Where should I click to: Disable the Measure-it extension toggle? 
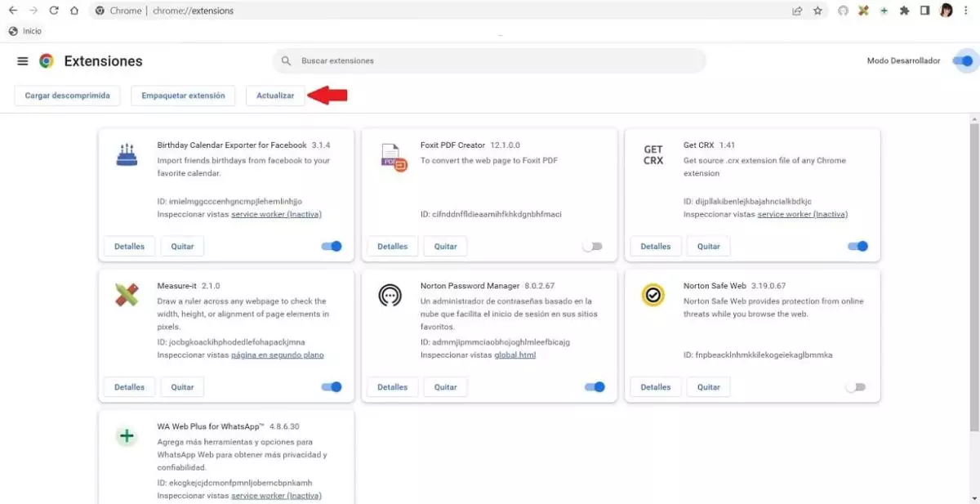click(330, 386)
